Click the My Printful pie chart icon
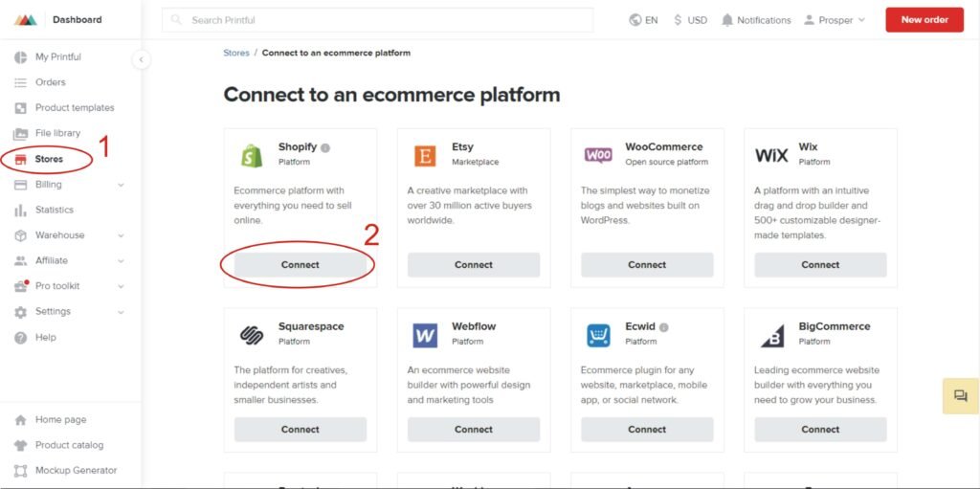 [x=21, y=56]
